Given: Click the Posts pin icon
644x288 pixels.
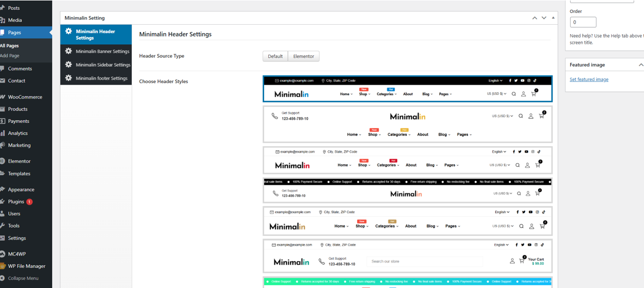Looking at the screenshot, I should tap(2, 8).
